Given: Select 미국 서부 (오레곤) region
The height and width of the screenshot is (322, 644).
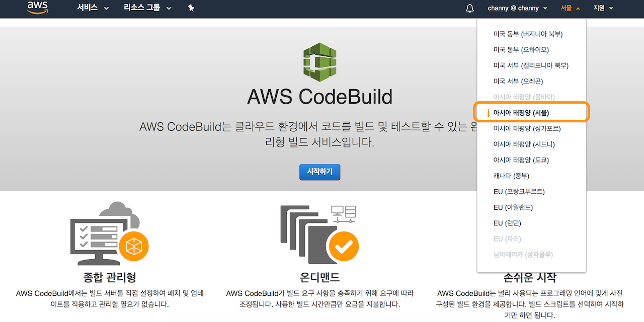Looking at the screenshot, I should 518,81.
